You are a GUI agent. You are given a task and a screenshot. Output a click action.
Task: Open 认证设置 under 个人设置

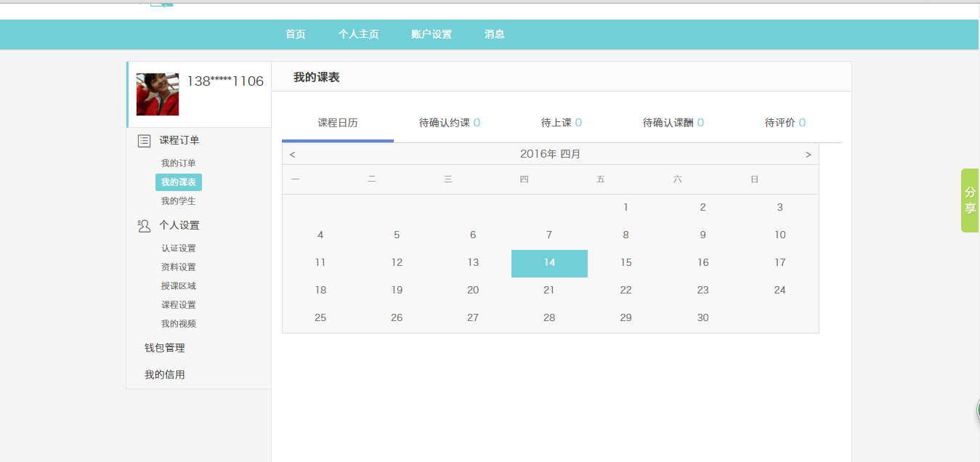pos(179,248)
